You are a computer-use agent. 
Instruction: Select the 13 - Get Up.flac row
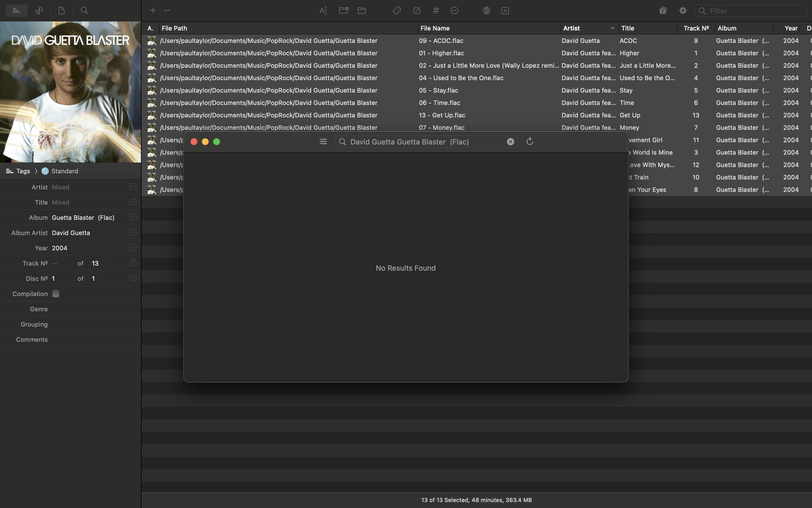click(x=476, y=115)
